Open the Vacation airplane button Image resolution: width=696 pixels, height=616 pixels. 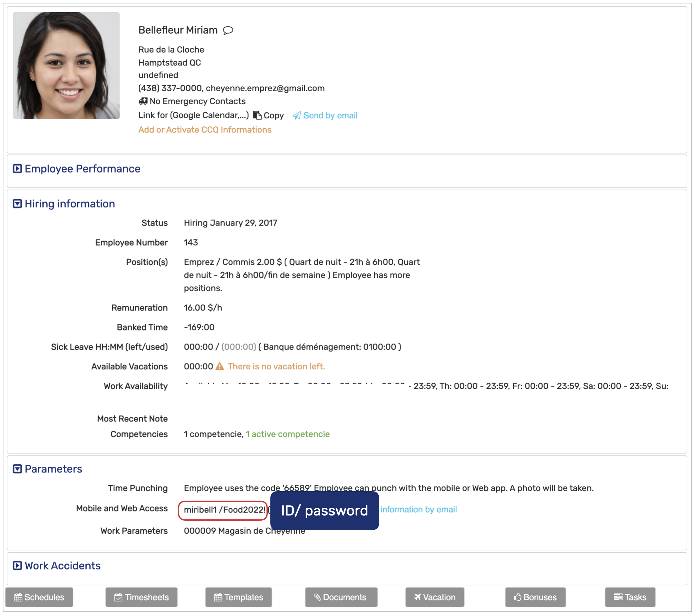coord(434,597)
